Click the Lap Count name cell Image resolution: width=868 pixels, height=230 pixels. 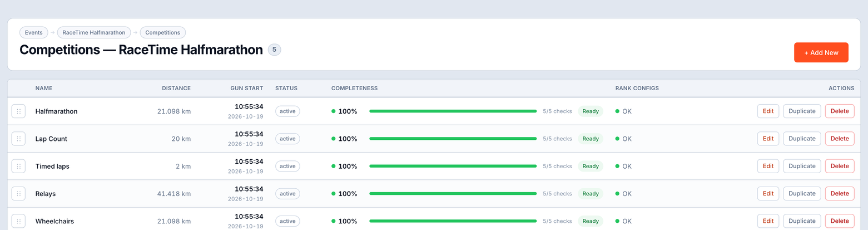[51, 139]
